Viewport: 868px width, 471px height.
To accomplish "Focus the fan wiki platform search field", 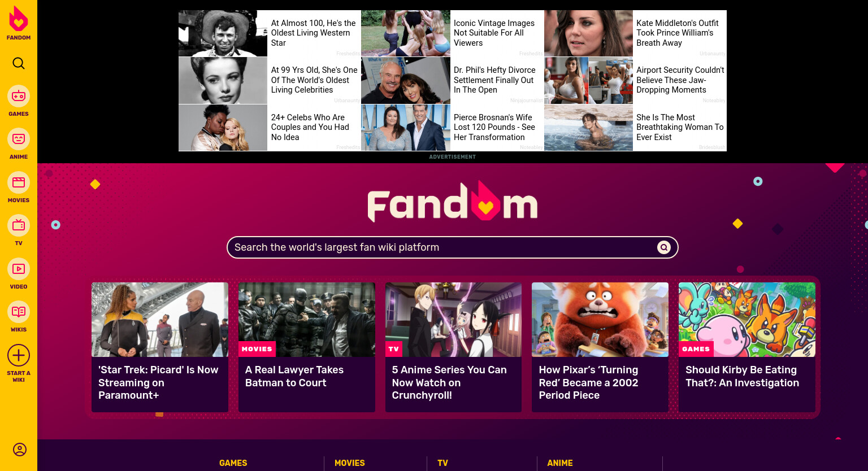I will (x=444, y=247).
